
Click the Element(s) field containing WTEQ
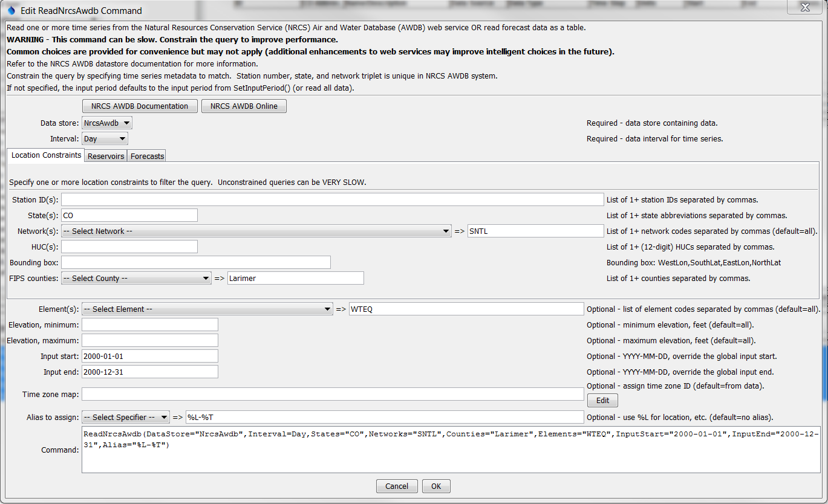click(x=466, y=309)
